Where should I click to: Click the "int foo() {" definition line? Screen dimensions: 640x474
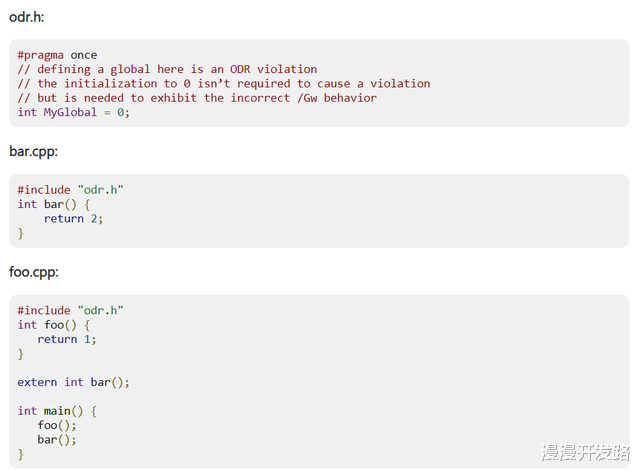click(x=57, y=324)
